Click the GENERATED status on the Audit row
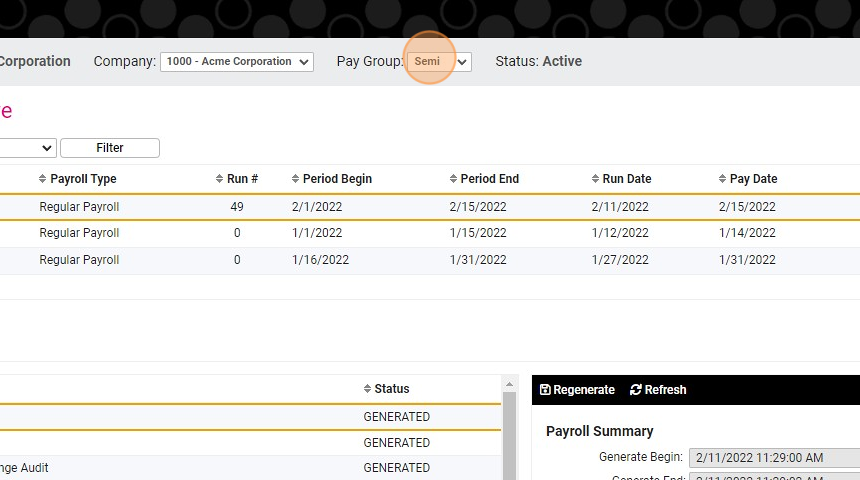Screen dimensions: 860x480 click(397, 468)
